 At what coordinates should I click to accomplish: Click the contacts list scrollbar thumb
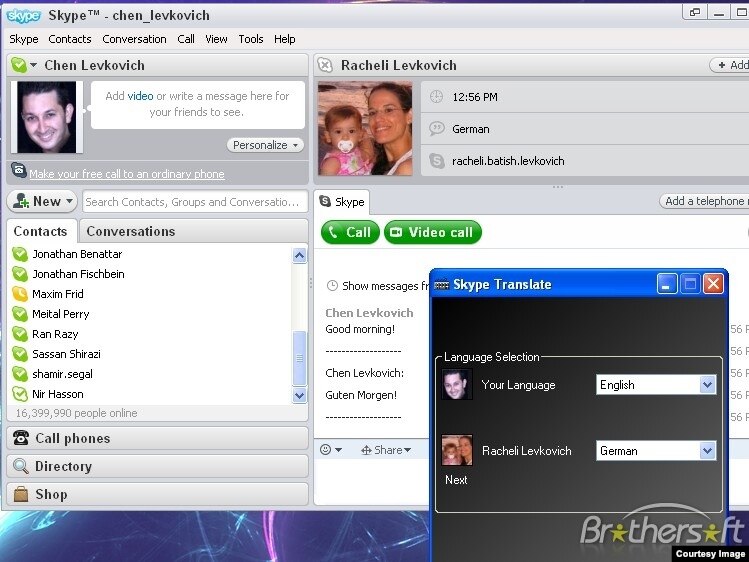click(x=300, y=358)
